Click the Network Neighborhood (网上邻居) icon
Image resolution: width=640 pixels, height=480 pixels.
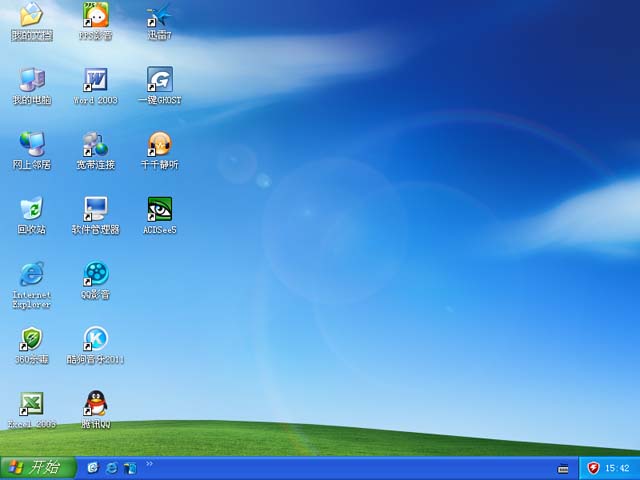tap(31, 144)
